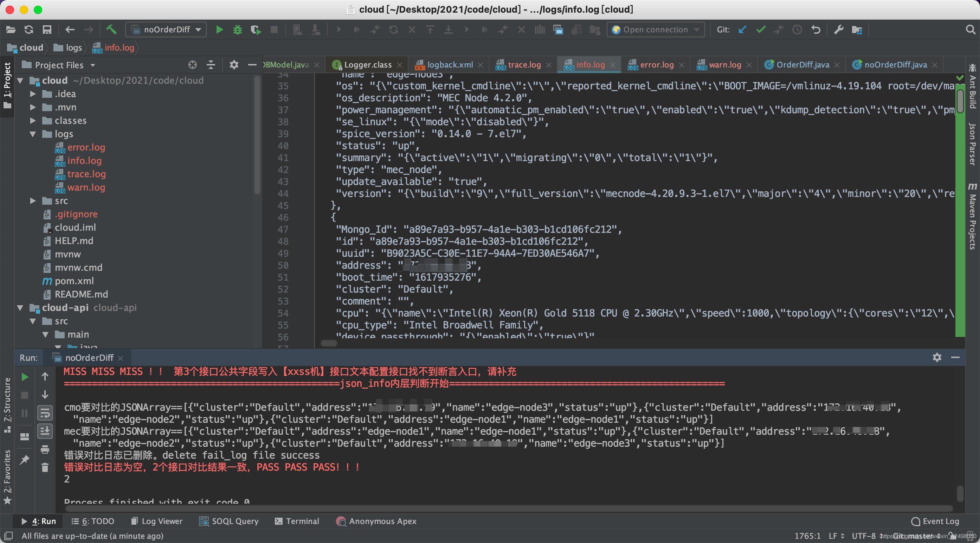The image size is (980, 543).
Task: Toggle the pin tab icon in Run panel
Action: click(24, 460)
